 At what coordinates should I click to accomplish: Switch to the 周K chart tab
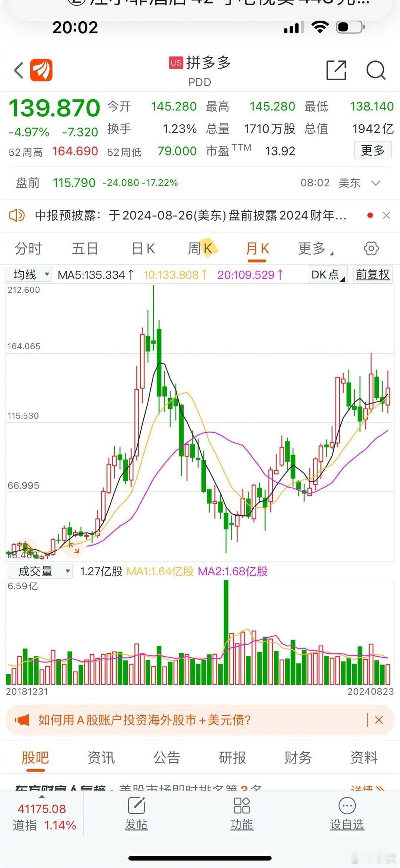[200, 248]
